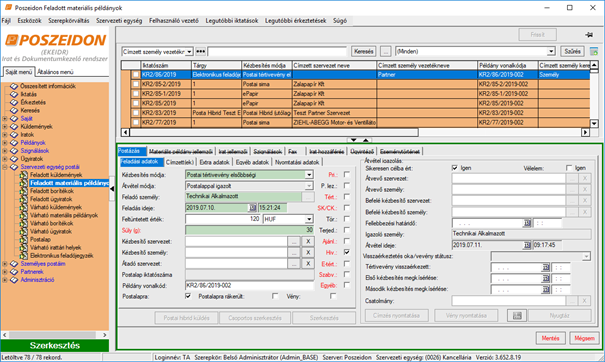Uncheck Sikeresen célba ért Igen checkbox
The image size is (605, 362).
(455, 168)
